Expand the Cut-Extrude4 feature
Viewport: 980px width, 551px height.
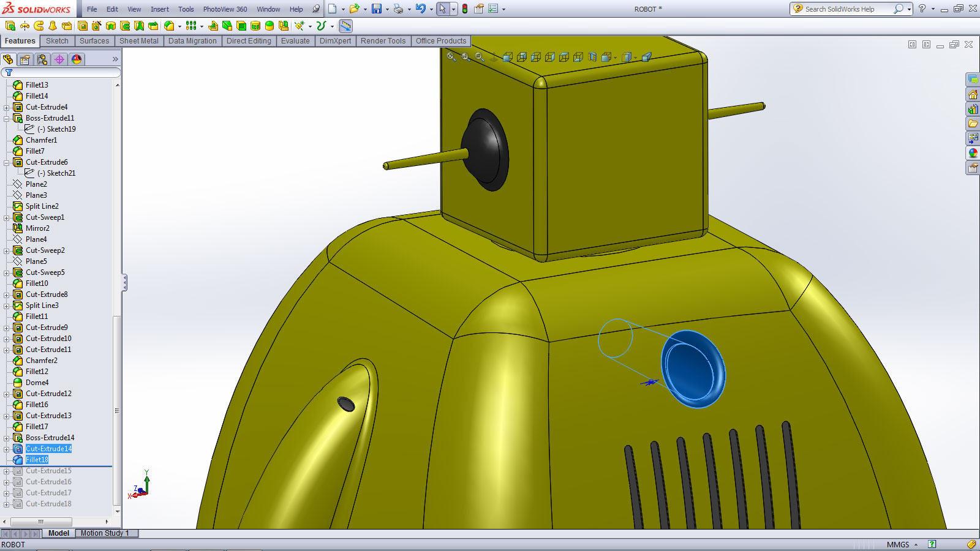point(7,107)
